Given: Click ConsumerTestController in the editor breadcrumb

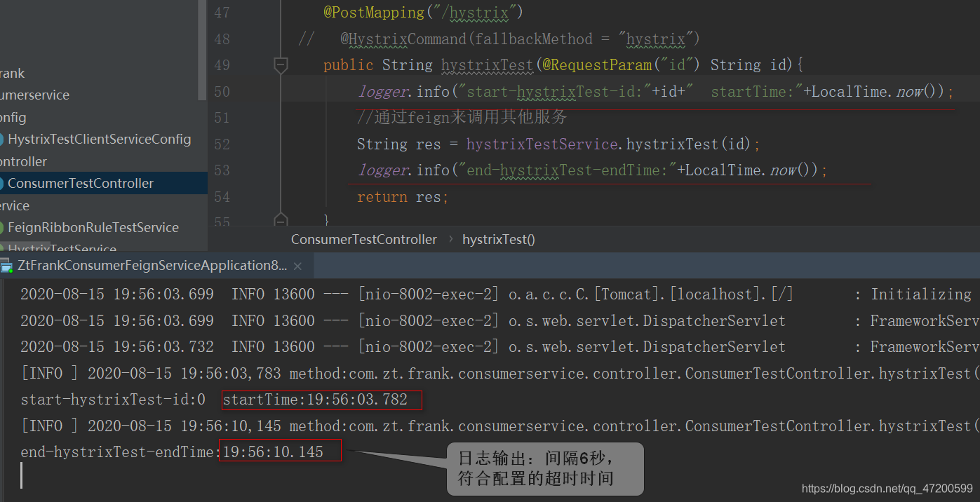Looking at the screenshot, I should pos(364,239).
